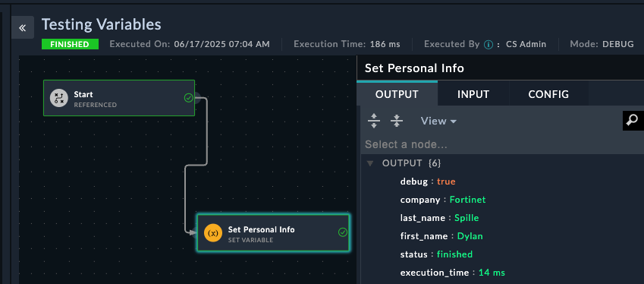This screenshot has height=284, width=644.
Task: Collapse the side panel with double-chevron button
Action: [22, 27]
